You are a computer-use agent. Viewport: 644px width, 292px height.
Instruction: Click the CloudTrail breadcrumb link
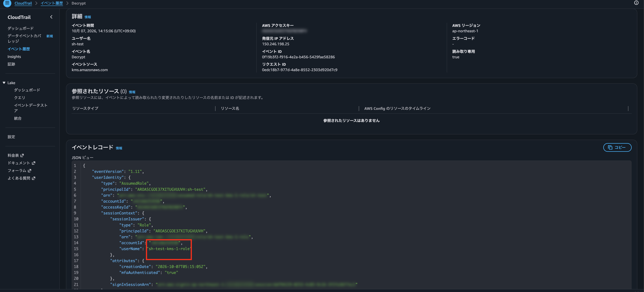[x=23, y=3]
